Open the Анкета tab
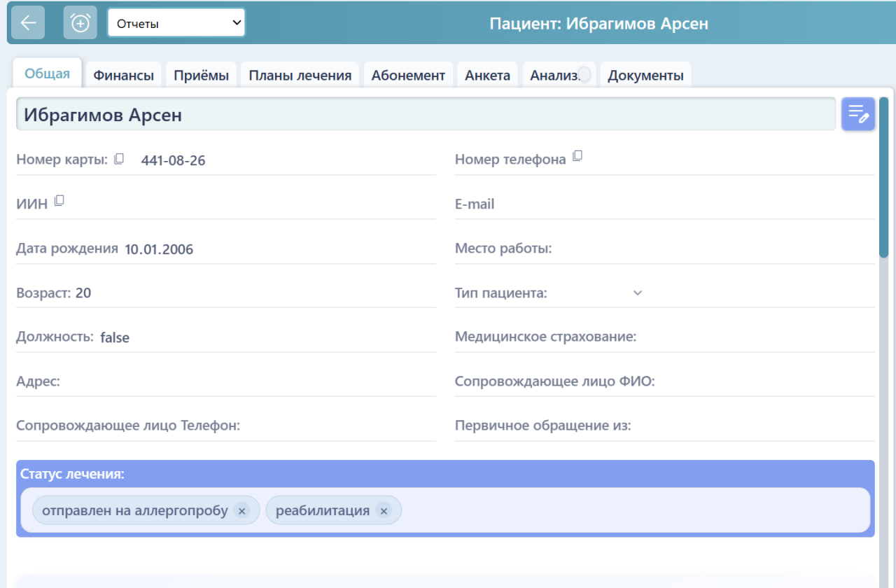This screenshot has height=588, width=896. click(488, 76)
